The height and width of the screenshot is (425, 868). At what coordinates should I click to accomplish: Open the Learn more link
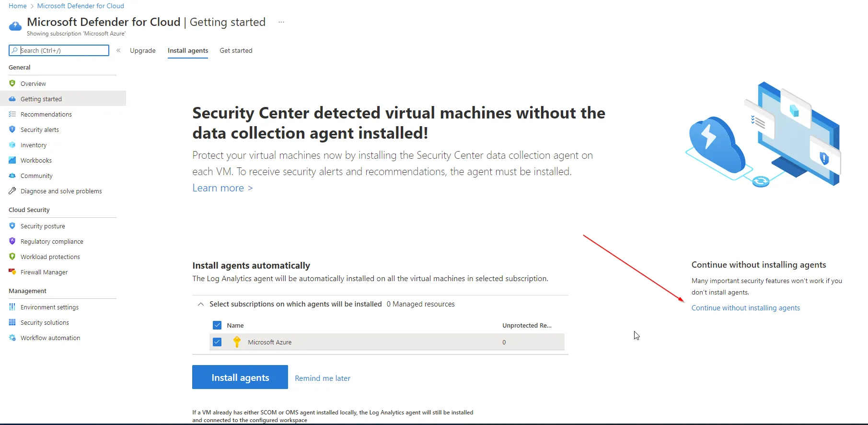(x=222, y=188)
